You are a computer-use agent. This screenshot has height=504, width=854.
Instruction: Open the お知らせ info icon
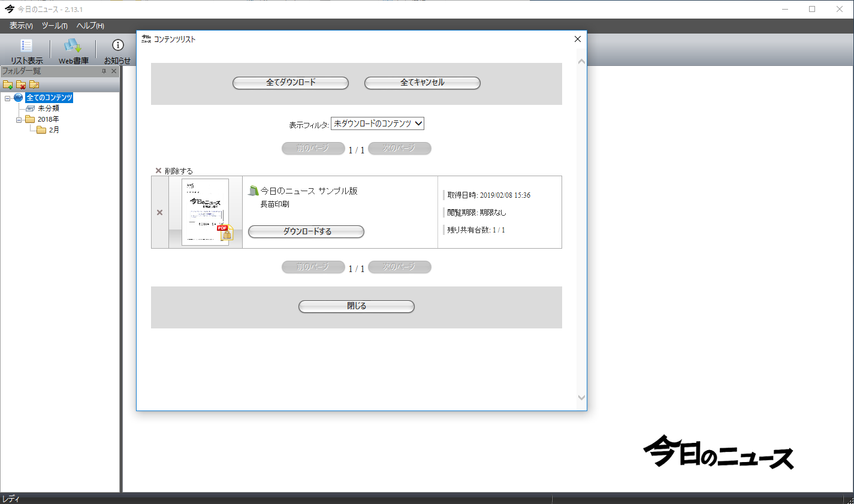(x=117, y=46)
